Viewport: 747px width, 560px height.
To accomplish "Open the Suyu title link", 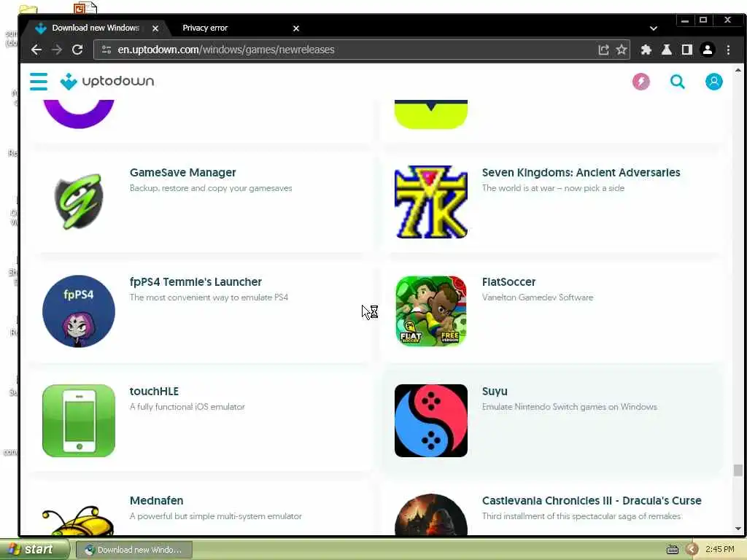I will pyautogui.click(x=495, y=392).
